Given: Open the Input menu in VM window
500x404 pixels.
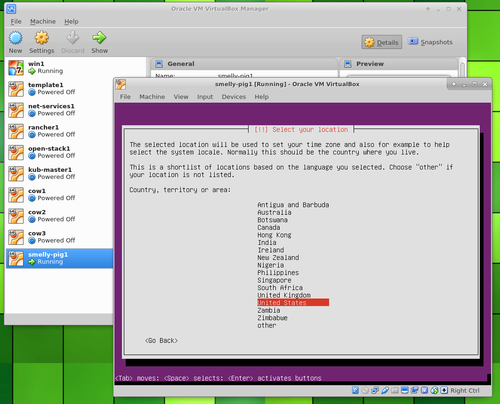Looking at the screenshot, I should coord(205,97).
